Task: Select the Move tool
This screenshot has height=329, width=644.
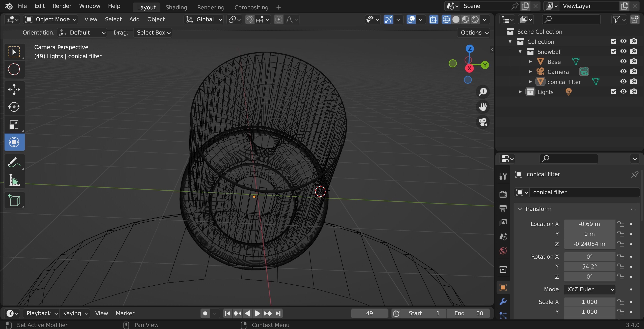Action: pos(14,89)
